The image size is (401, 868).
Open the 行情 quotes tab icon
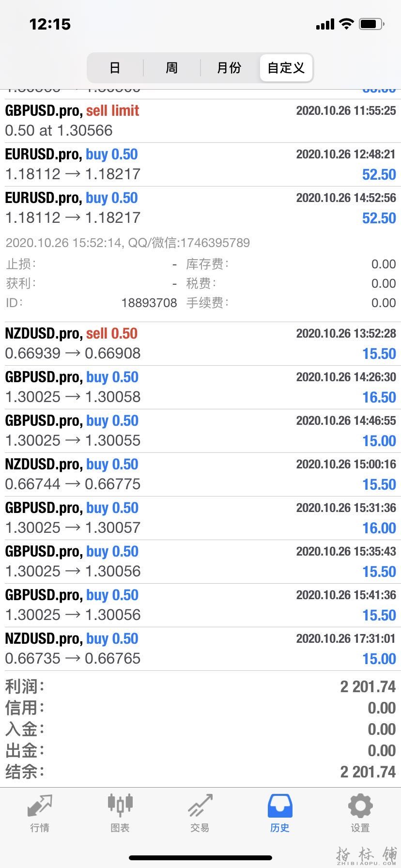(39, 806)
